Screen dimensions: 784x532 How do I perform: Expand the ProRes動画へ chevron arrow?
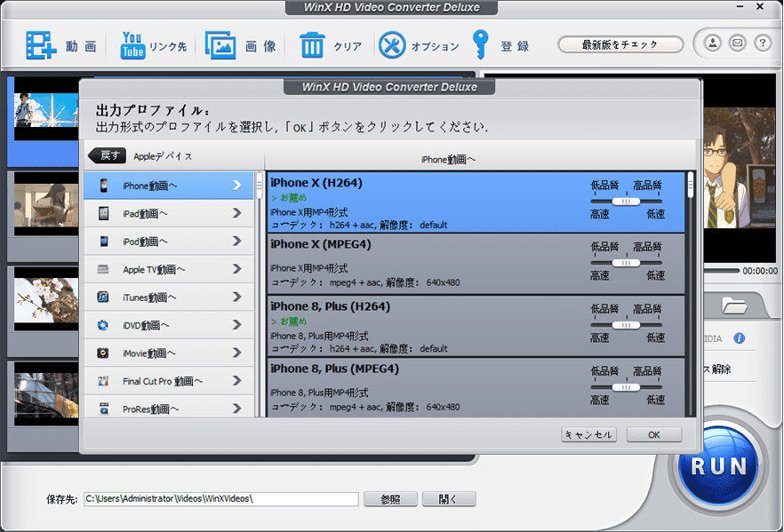(x=237, y=409)
